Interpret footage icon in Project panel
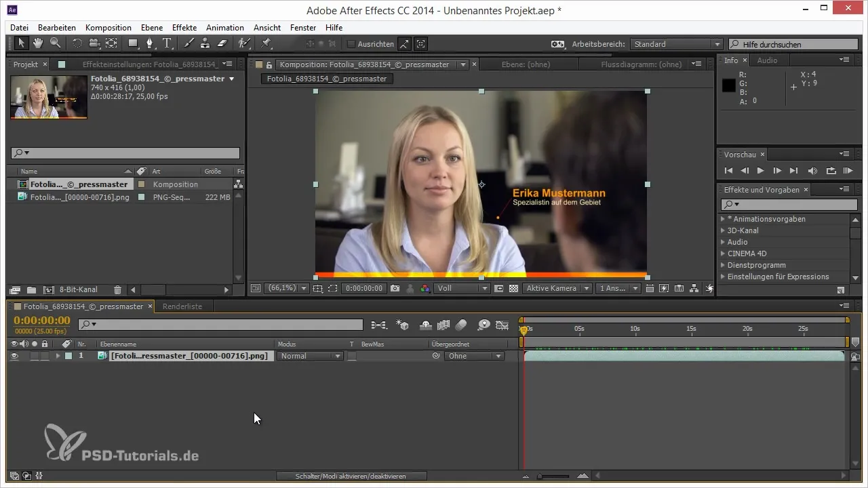 click(15, 289)
